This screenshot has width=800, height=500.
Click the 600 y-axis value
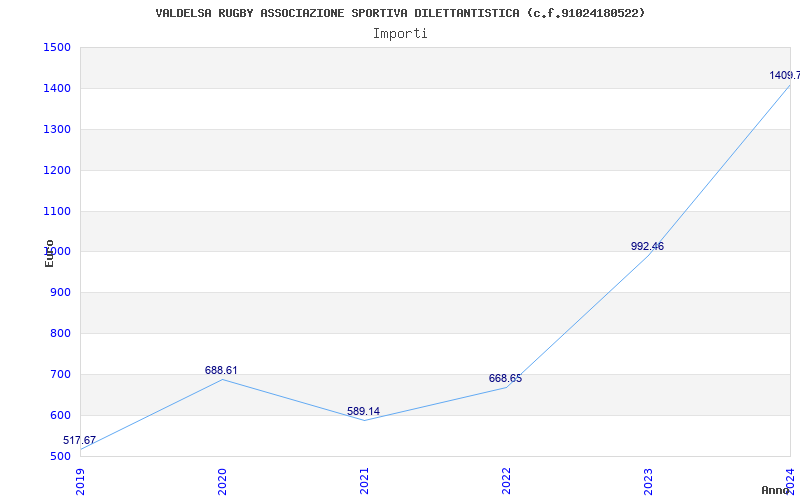point(60,415)
